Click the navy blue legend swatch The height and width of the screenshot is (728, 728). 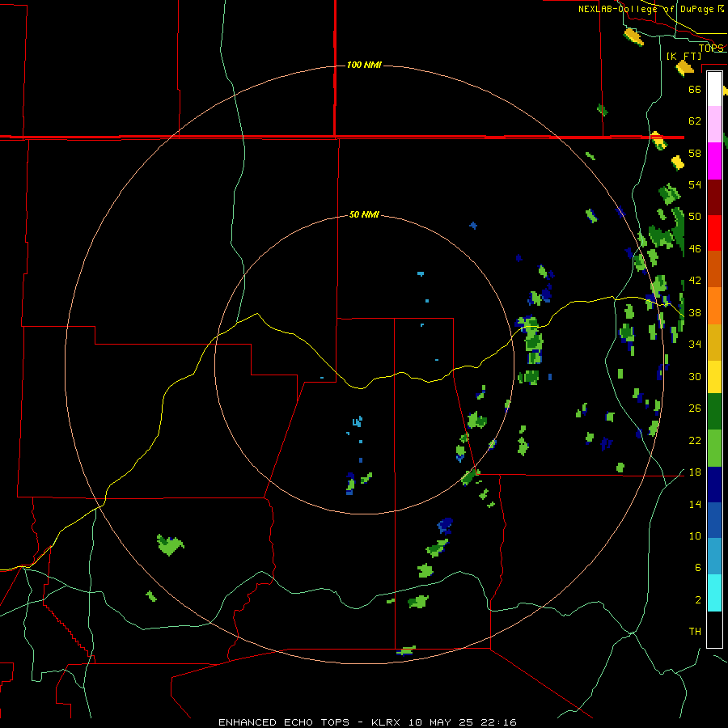point(714,485)
